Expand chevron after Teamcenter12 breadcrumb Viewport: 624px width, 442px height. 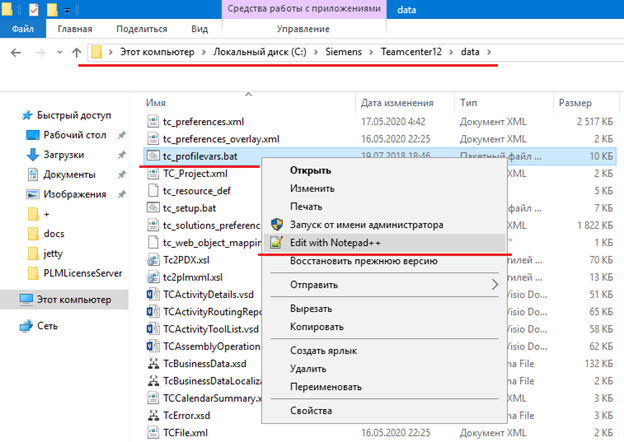tap(451, 52)
